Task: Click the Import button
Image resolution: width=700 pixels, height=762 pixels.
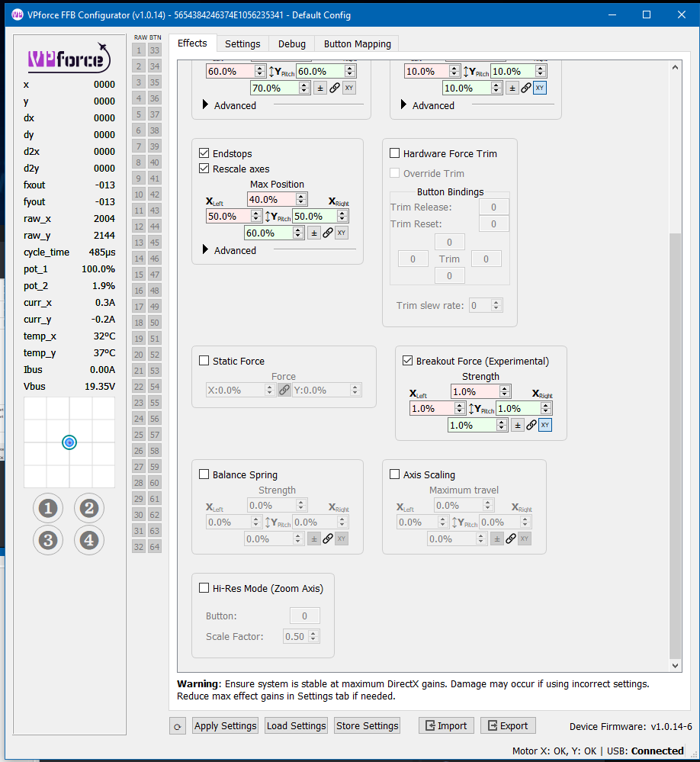Action: coord(446,725)
